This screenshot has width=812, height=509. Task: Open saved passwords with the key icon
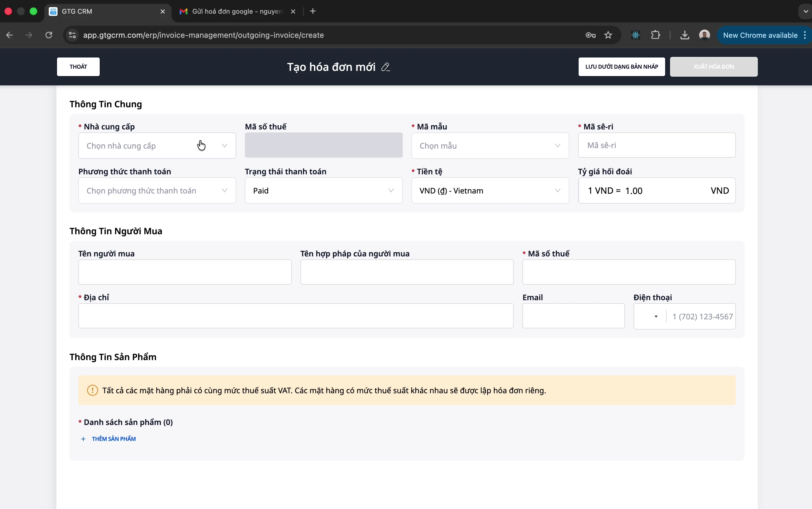click(590, 35)
